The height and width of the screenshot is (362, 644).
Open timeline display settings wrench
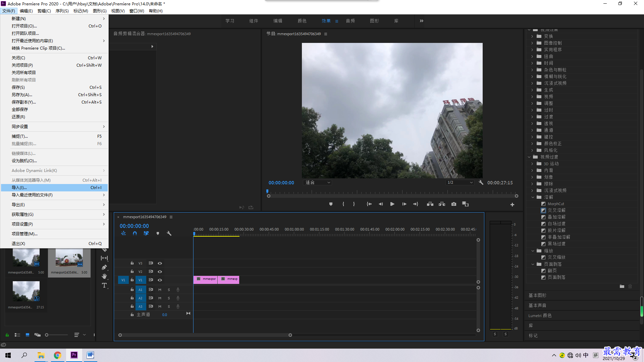(169, 233)
